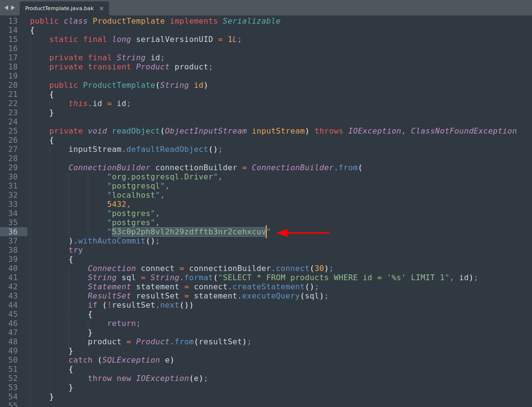Click the createStatement method call
Screen dimensions: 532x407
tap(268, 286)
